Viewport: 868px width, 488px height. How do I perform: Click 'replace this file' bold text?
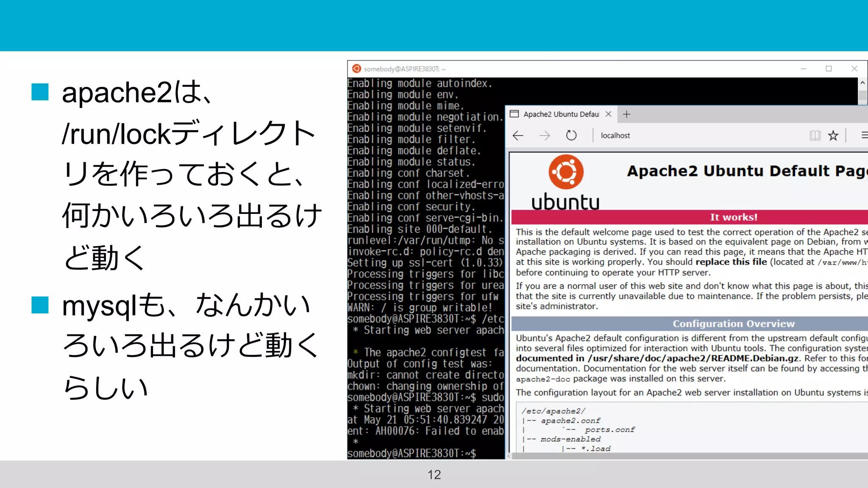click(x=731, y=262)
